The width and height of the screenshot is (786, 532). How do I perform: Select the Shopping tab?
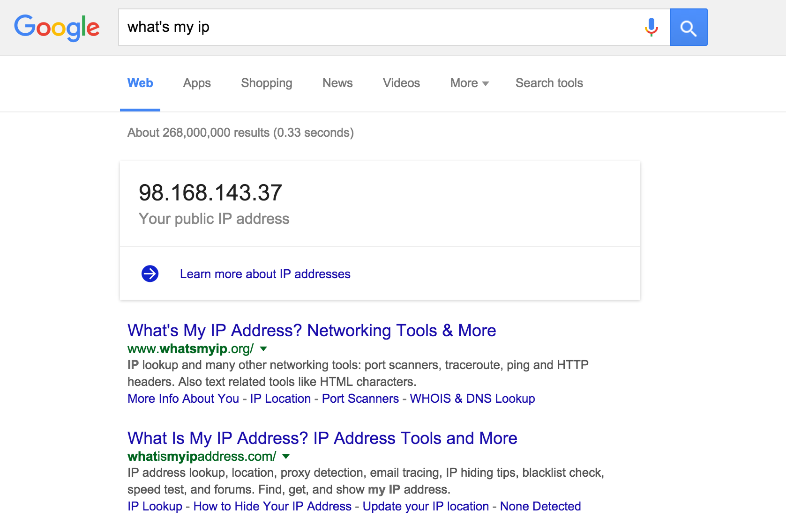point(266,83)
